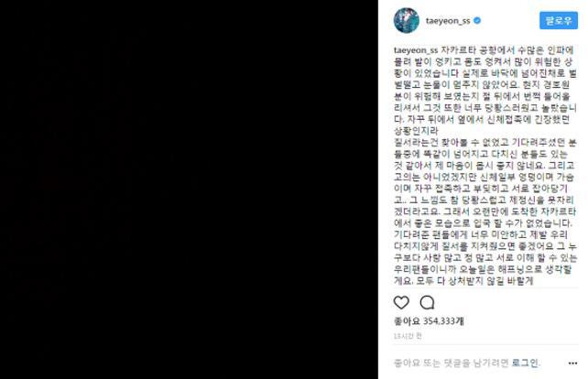Image resolution: width=588 pixels, height=379 pixels.
Task: Click the caption line starting 기다려준 팬들에게
Action: click(481, 234)
